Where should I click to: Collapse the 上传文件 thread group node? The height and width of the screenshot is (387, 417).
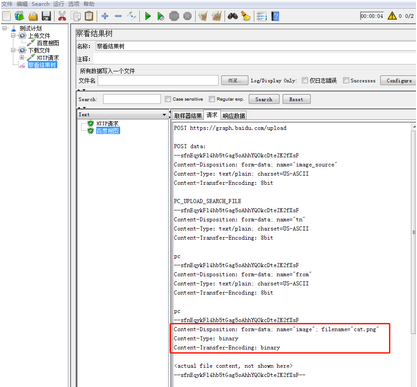tap(13, 35)
